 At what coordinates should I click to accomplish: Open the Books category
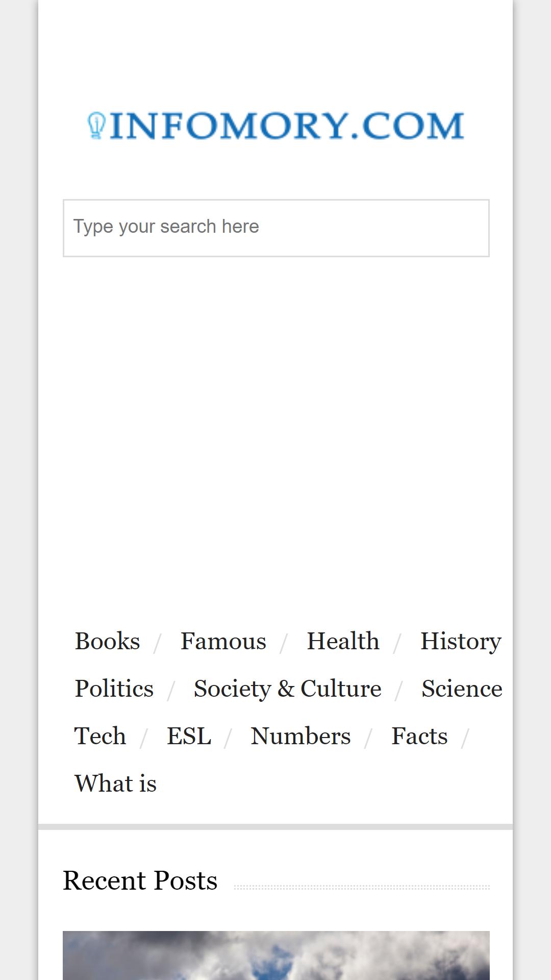coord(107,641)
